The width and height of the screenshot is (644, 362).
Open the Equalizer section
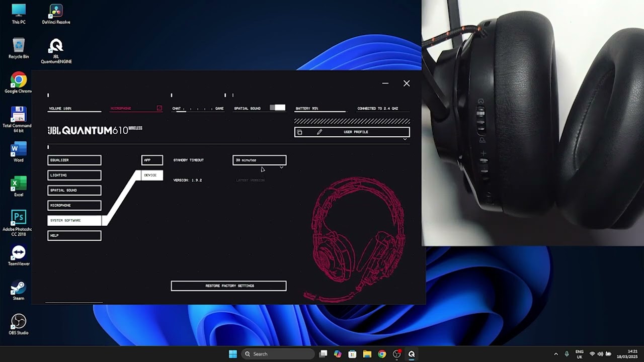click(74, 160)
